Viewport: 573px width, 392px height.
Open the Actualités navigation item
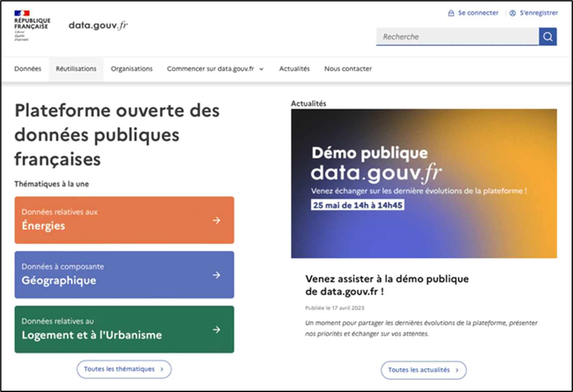coord(294,69)
